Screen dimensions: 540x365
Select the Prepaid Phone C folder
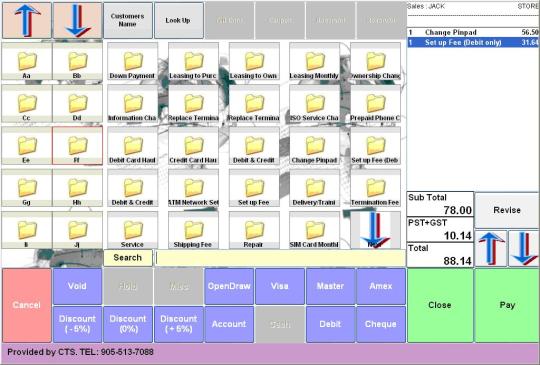pos(375,104)
